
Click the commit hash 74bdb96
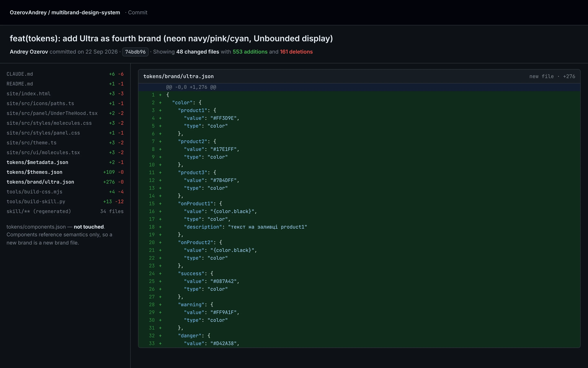135,52
